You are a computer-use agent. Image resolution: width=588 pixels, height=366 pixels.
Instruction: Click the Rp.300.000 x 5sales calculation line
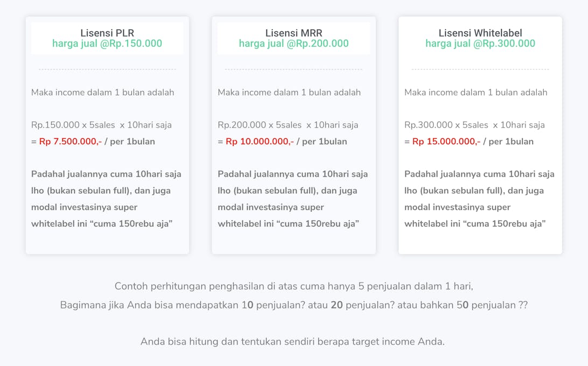click(x=474, y=125)
